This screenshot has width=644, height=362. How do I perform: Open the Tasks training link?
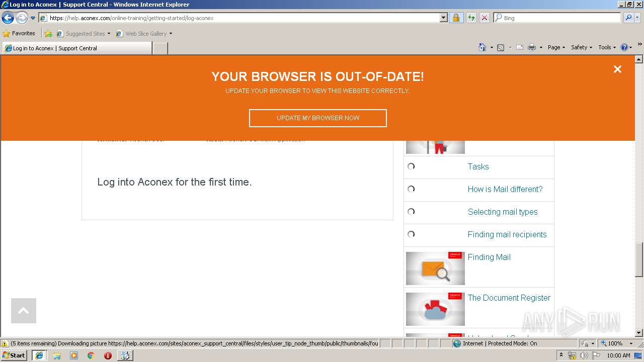point(478,166)
